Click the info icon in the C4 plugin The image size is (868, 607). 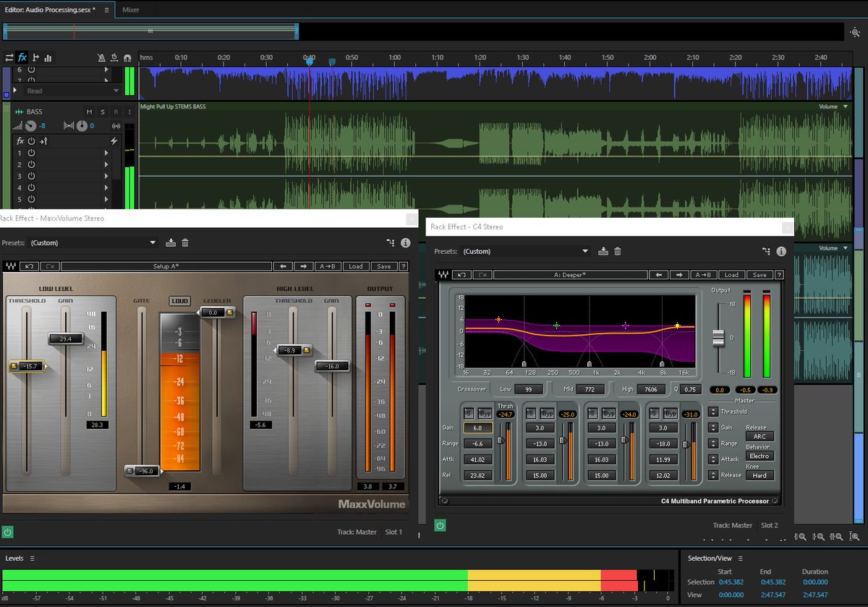tap(780, 250)
